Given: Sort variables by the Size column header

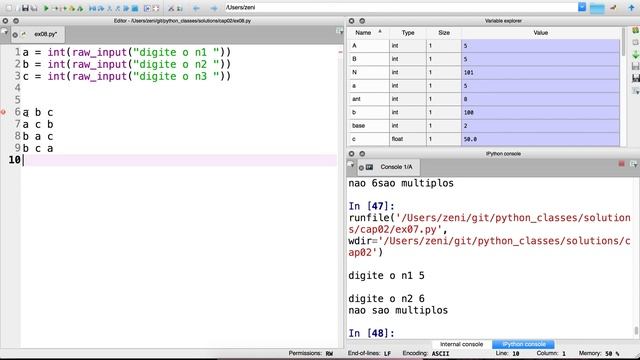Looking at the screenshot, I should coord(444,33).
